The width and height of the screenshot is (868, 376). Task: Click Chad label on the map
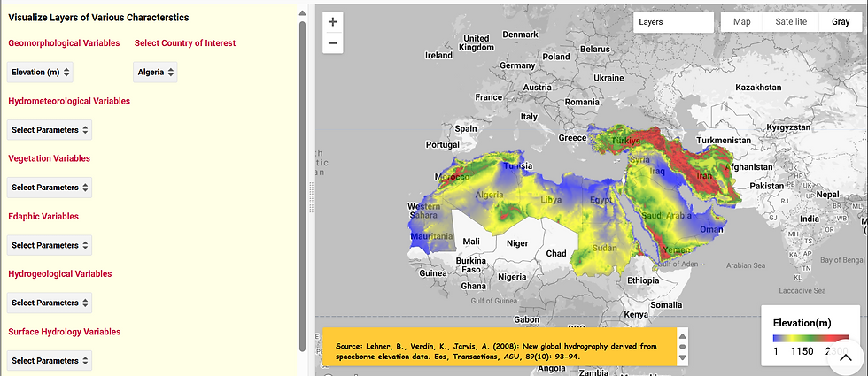point(556,253)
